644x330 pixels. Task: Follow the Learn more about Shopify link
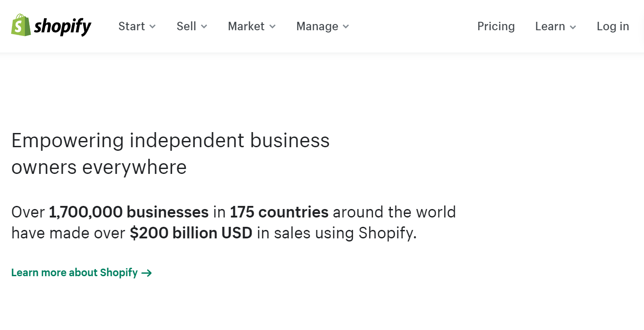[x=75, y=273]
